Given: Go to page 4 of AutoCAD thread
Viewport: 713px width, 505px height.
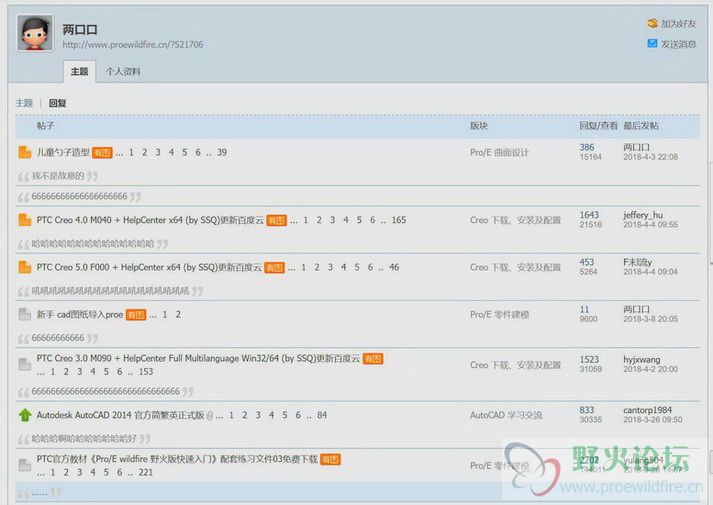Looking at the screenshot, I should (x=271, y=415).
